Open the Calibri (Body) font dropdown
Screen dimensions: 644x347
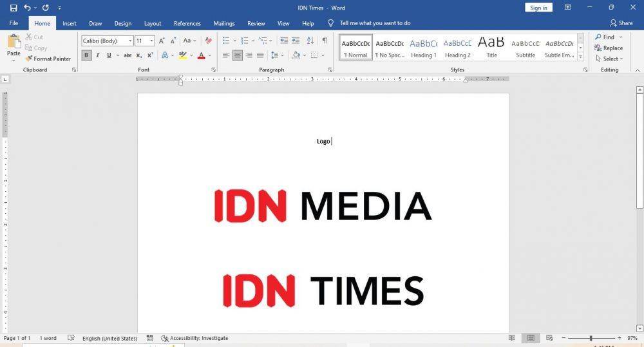click(x=130, y=41)
